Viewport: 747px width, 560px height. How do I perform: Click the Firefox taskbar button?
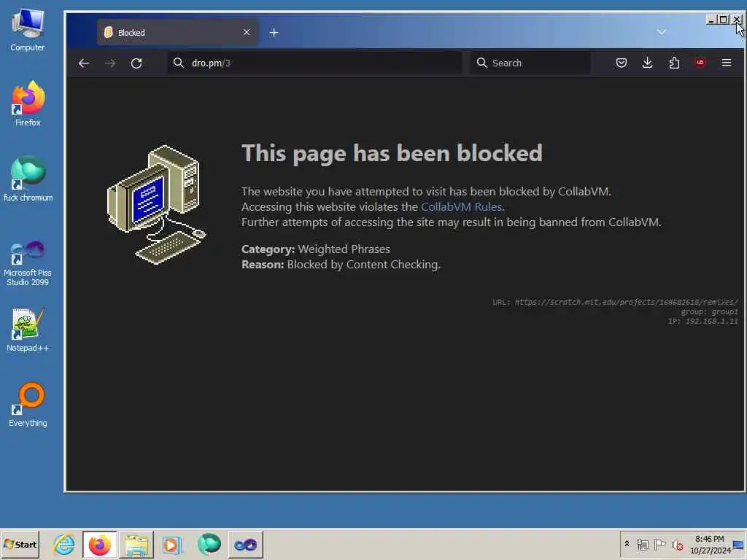(99, 544)
